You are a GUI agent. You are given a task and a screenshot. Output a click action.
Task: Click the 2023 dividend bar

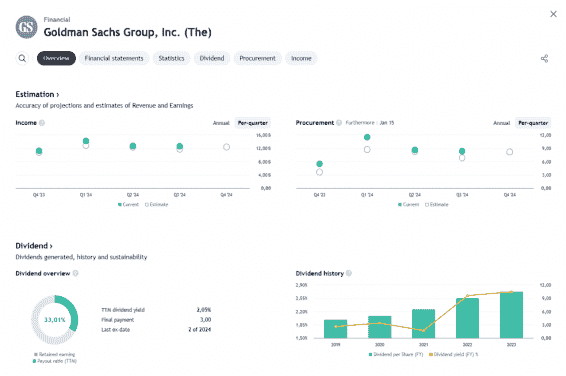[511, 315]
